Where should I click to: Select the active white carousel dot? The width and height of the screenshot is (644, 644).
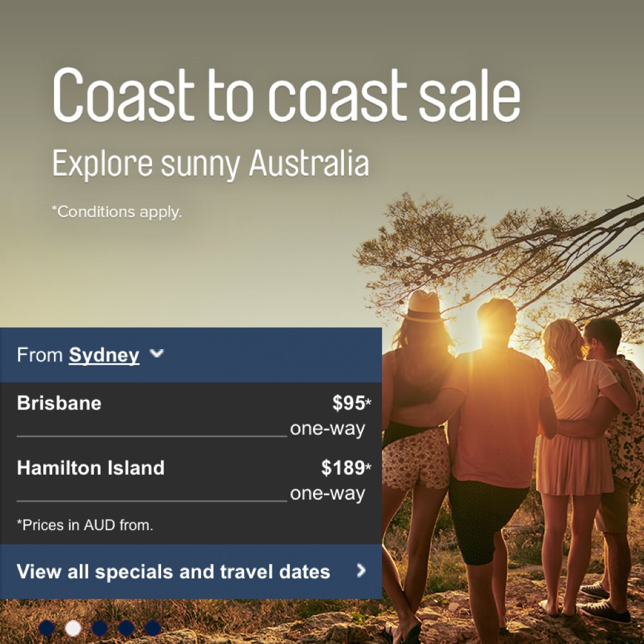73,628
